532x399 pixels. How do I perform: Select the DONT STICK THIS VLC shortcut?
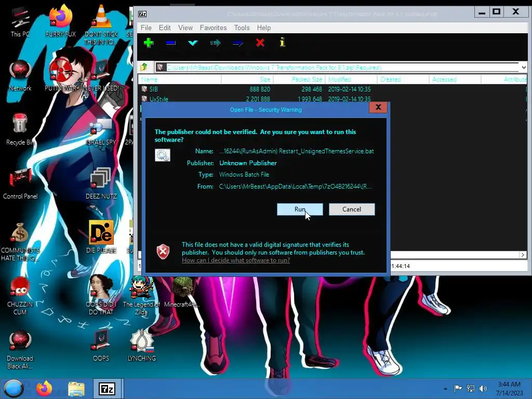(x=101, y=25)
